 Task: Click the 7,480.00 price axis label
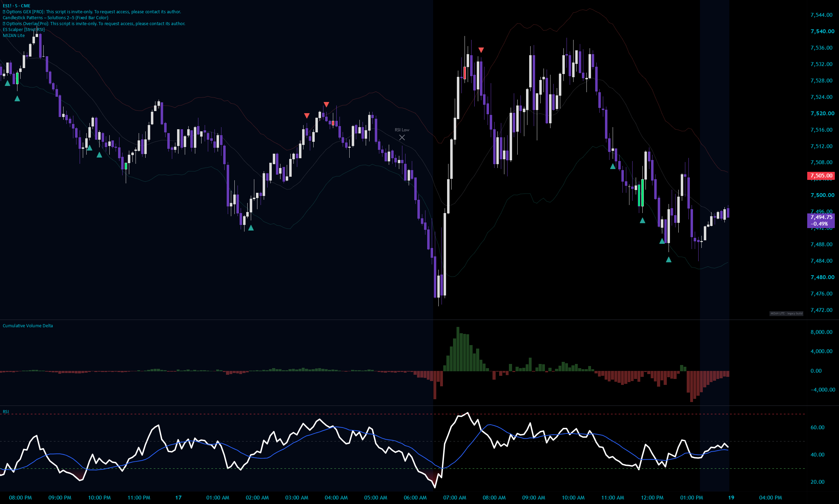tap(822, 277)
